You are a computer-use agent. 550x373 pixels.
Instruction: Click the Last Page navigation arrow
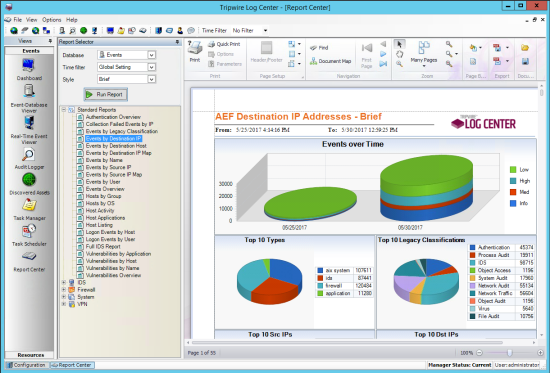click(383, 64)
